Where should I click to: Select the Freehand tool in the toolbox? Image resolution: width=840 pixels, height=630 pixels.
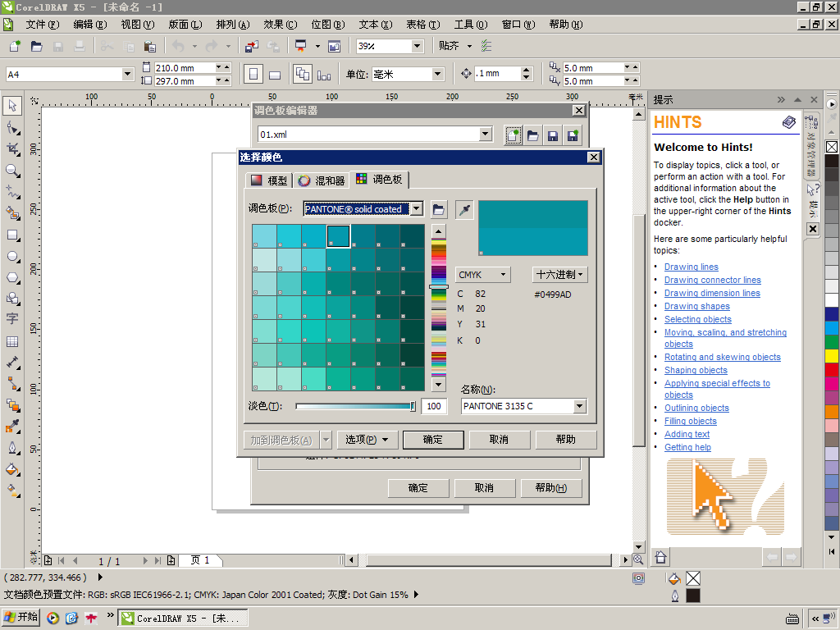tap(12, 192)
